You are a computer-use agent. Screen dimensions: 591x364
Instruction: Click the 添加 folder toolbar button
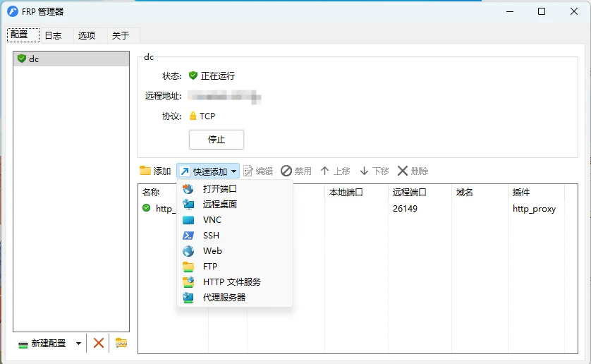tap(155, 171)
